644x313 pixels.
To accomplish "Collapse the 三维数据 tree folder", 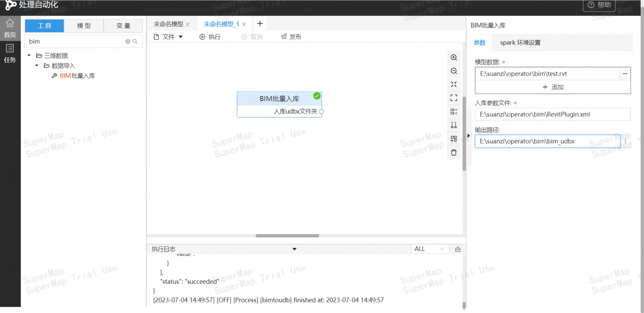I will [x=29, y=55].
